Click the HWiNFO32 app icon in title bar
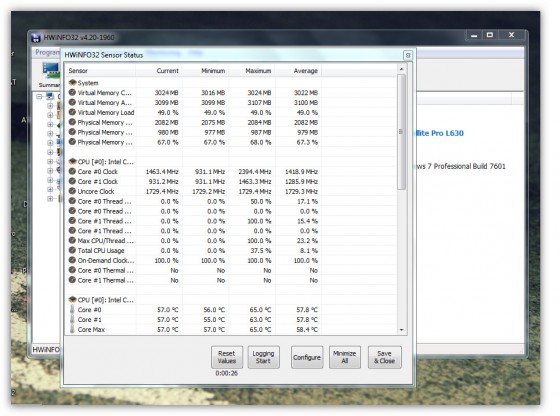Screen dimensions: 560x416 pos(36,37)
